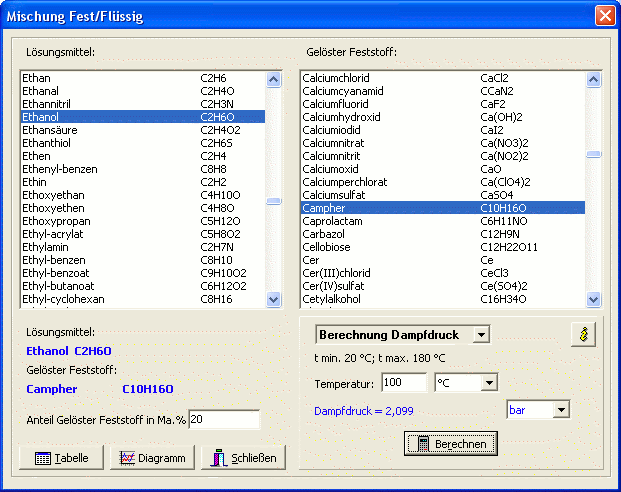The image size is (621, 492).
Task: Click the Berechnen calculate button
Action: pos(451,444)
